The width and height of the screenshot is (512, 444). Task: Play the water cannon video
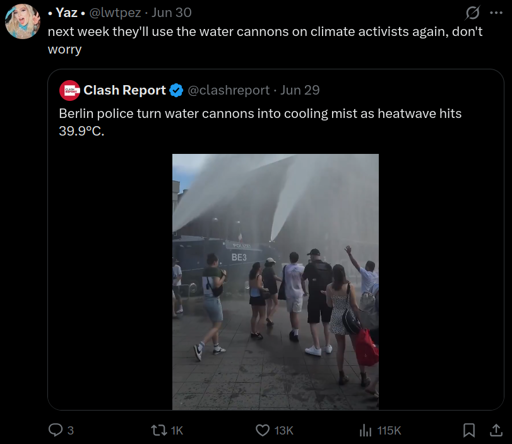click(x=275, y=282)
